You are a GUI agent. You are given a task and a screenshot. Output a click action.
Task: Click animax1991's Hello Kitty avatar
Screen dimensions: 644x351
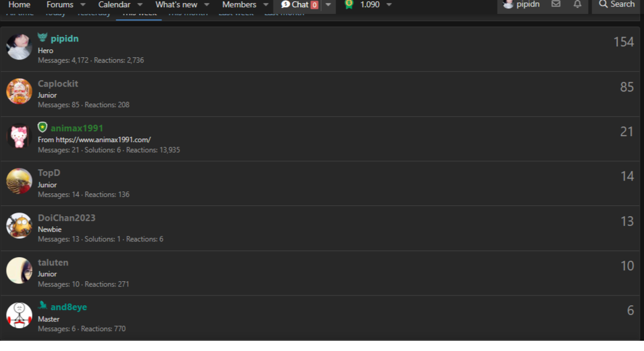[19, 136]
